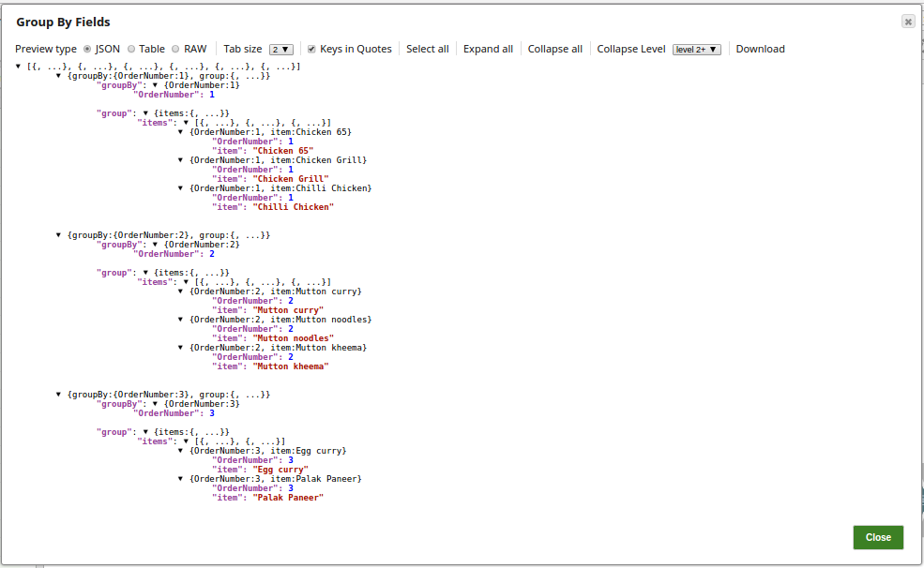Collapse the OrderNumber:1 groupBy top-level object
The image size is (924, 568).
coord(59,76)
